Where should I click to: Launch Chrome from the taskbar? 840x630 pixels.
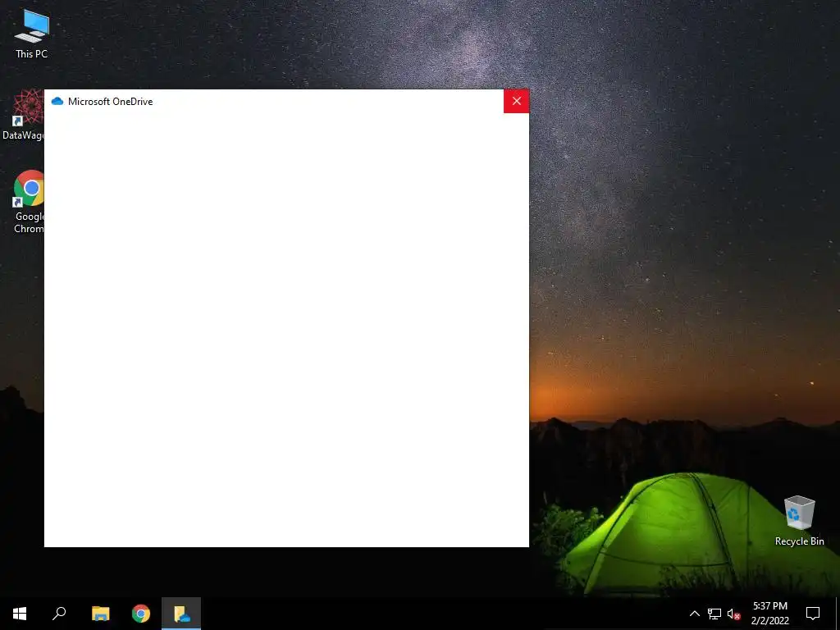141,614
